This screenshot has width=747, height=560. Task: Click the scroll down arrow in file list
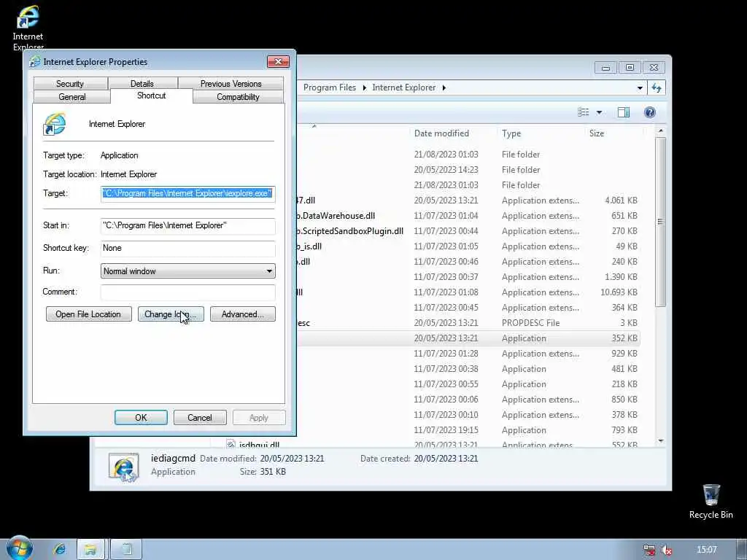(660, 441)
